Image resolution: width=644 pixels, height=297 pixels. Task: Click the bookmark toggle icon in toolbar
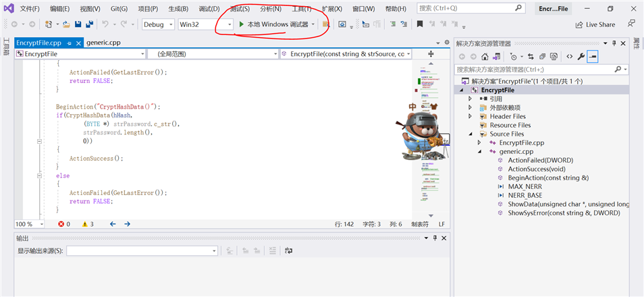[x=419, y=25]
